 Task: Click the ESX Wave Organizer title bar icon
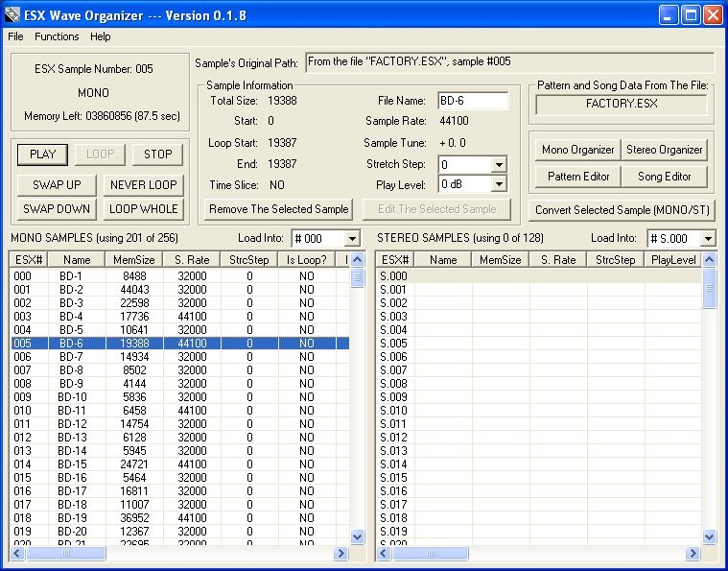coord(12,15)
